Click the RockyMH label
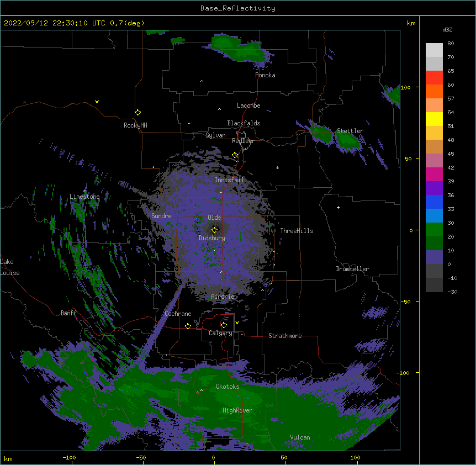476x465 pixels. [135, 125]
